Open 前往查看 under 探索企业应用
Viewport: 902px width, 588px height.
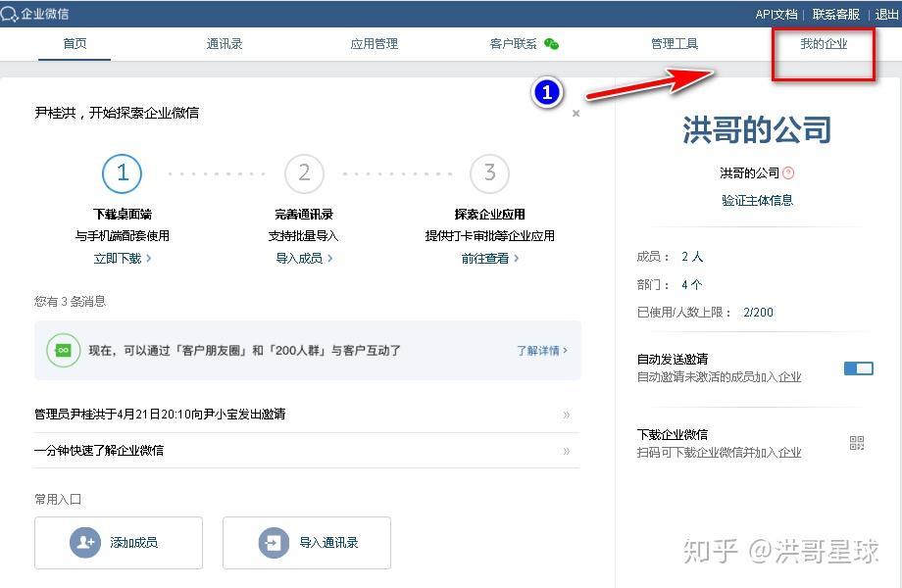(487, 259)
